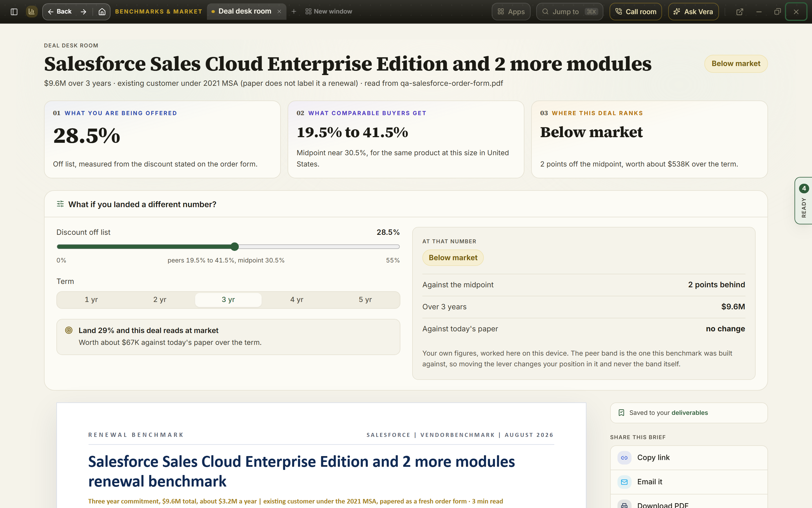Click the 55% slider maximum label
This screenshot has height=508, width=812.
tap(392, 260)
